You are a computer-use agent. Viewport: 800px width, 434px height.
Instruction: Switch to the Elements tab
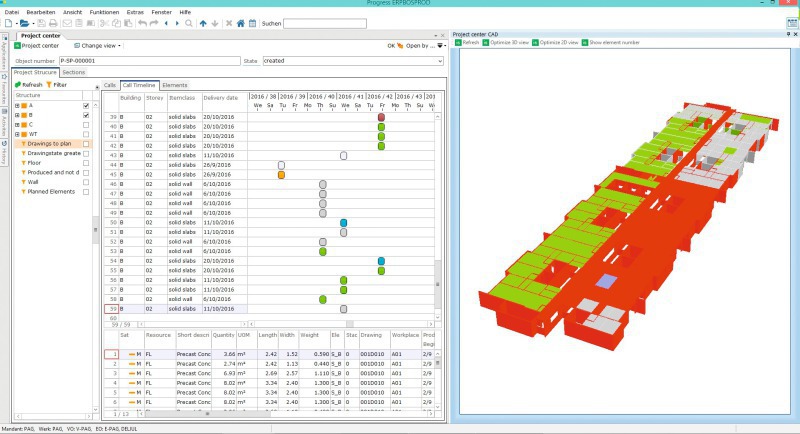175,85
